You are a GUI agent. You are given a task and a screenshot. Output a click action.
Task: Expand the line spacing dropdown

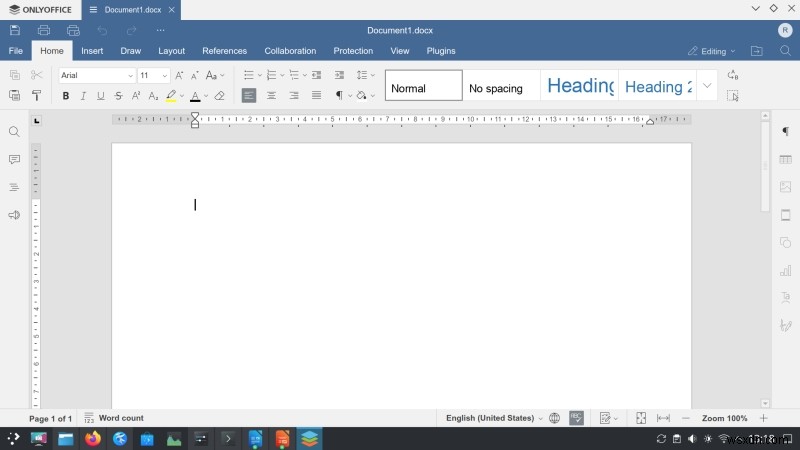pos(373,76)
